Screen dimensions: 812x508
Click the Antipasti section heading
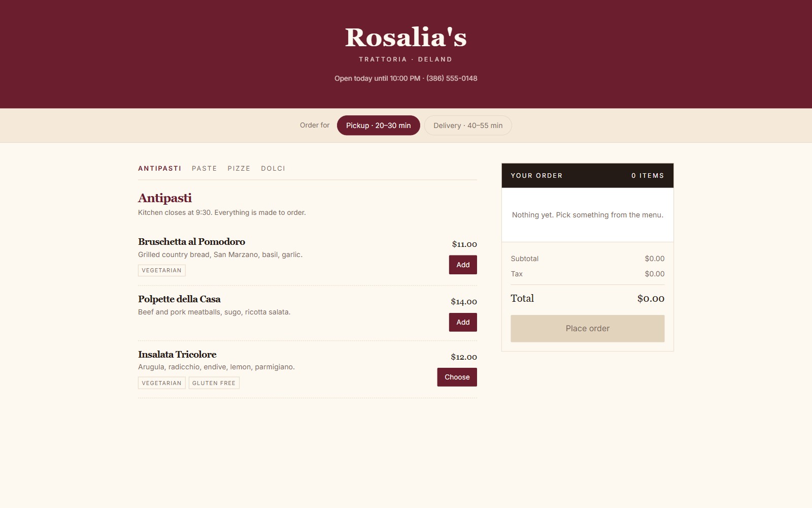tap(165, 198)
